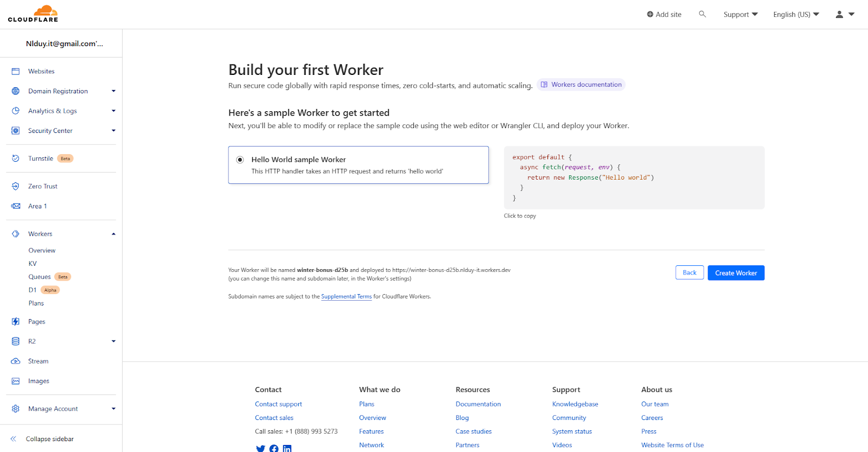Expand the R2 submenu arrow
Screen dimensions: 868x452
point(113,341)
